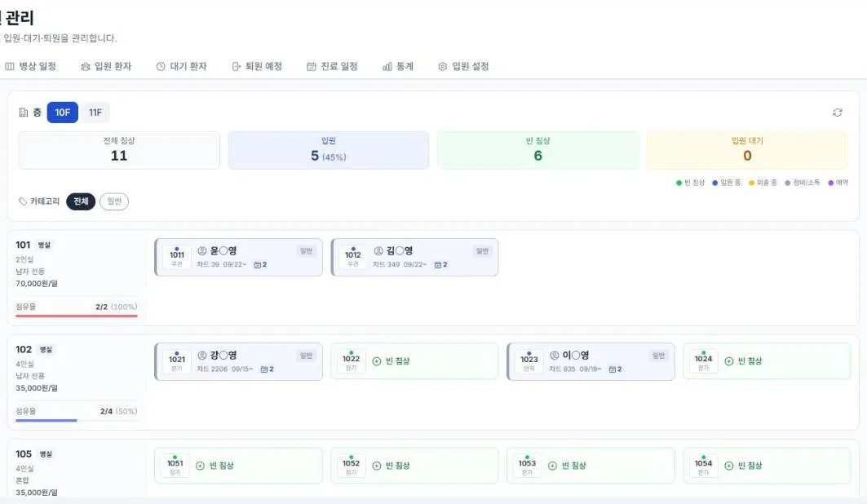Viewport: 867px width, 504px height.
Task: Click the plus icon on bed 1053
Action: click(552, 466)
